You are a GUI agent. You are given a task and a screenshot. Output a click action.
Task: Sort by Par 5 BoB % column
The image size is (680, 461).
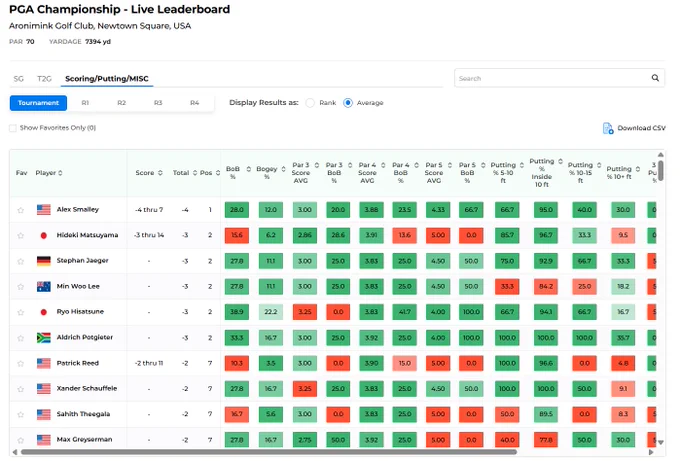(x=483, y=165)
